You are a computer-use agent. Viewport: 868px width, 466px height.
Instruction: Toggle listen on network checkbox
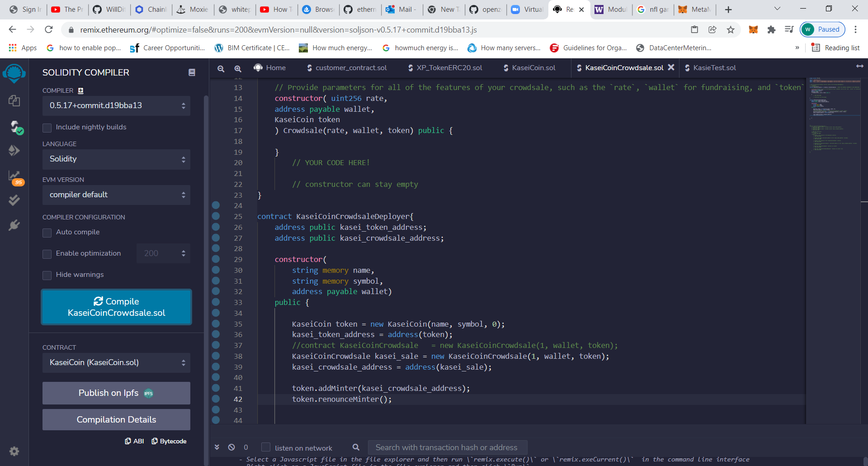pyautogui.click(x=266, y=447)
